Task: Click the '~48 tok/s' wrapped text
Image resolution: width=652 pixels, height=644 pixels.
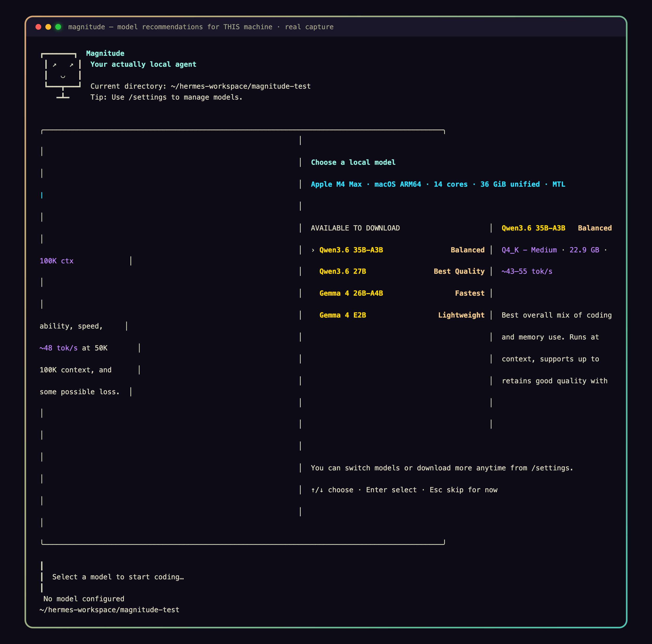Action: [x=58, y=348]
